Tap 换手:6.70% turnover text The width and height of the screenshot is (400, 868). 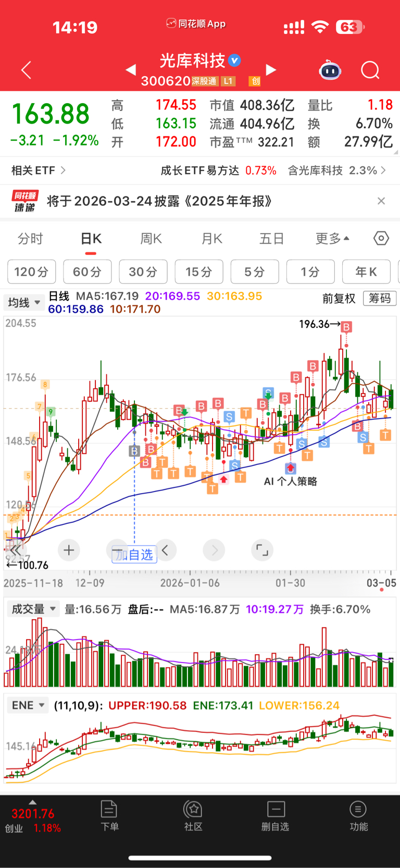[340, 609]
